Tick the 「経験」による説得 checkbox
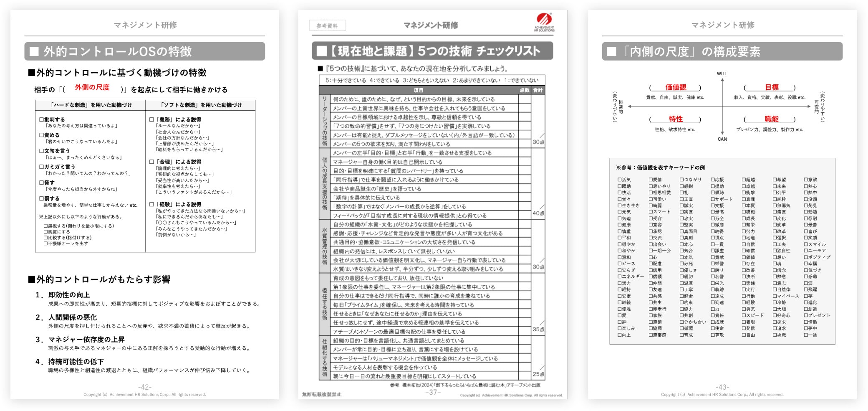 pos(151,204)
